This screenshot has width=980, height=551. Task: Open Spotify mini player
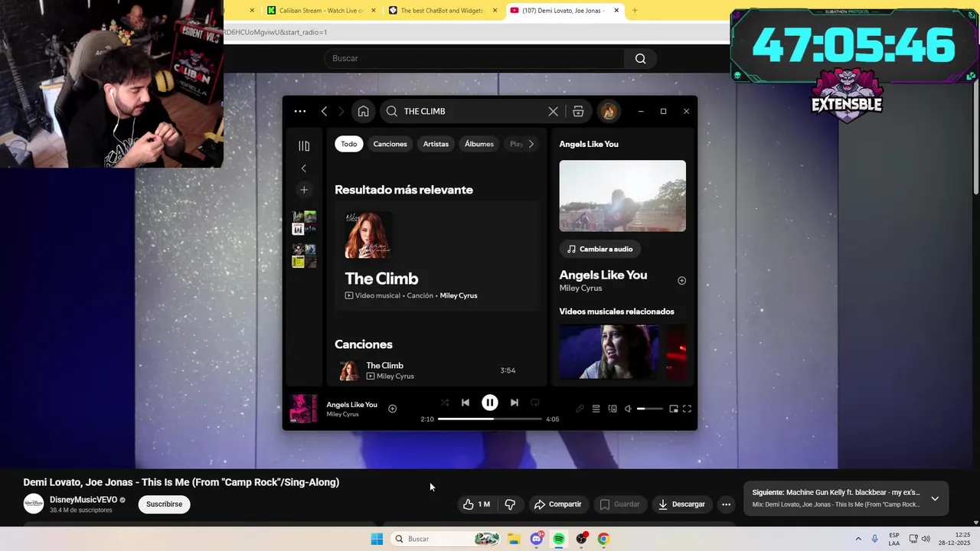(674, 409)
